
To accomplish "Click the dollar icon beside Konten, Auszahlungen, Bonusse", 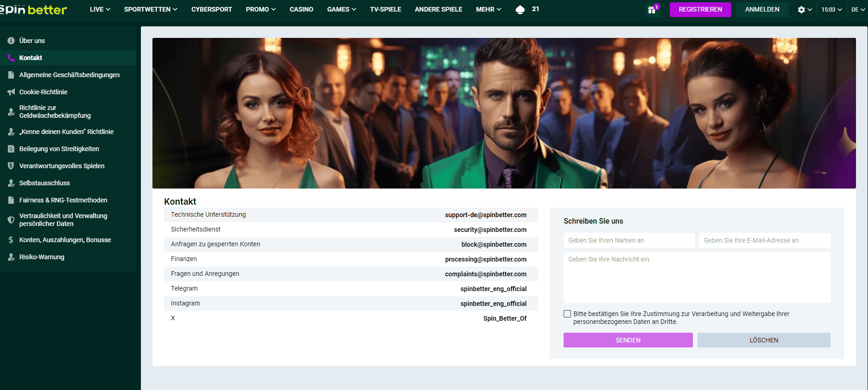I will click(x=11, y=240).
